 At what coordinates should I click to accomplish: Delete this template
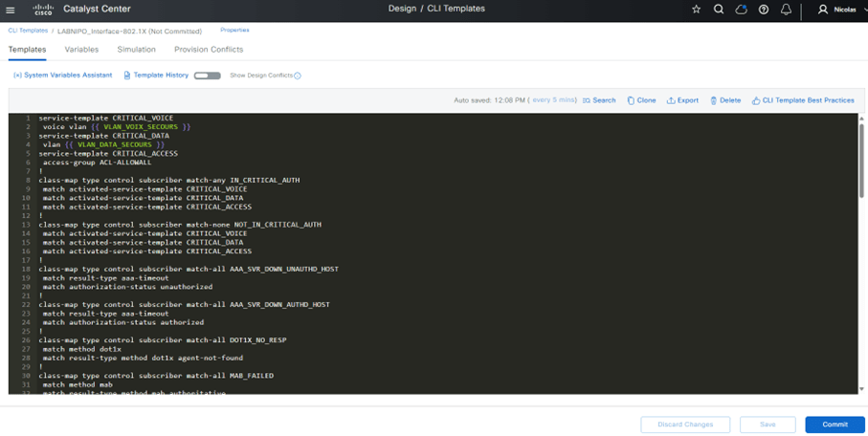(x=725, y=100)
